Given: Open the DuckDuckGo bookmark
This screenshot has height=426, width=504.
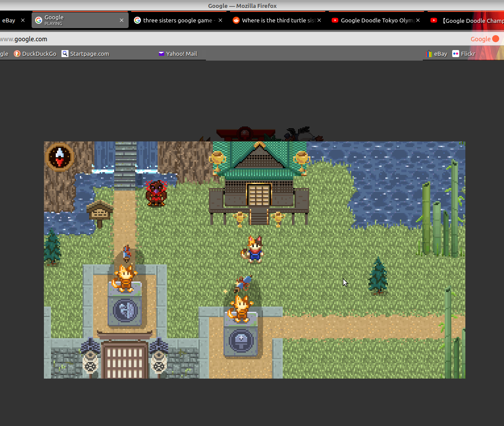Looking at the screenshot, I should point(35,54).
